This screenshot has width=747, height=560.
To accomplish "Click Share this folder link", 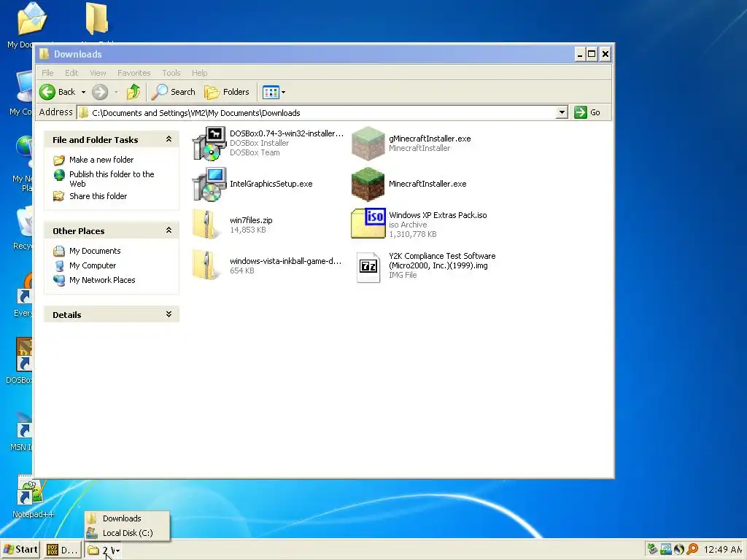I will click(x=98, y=196).
